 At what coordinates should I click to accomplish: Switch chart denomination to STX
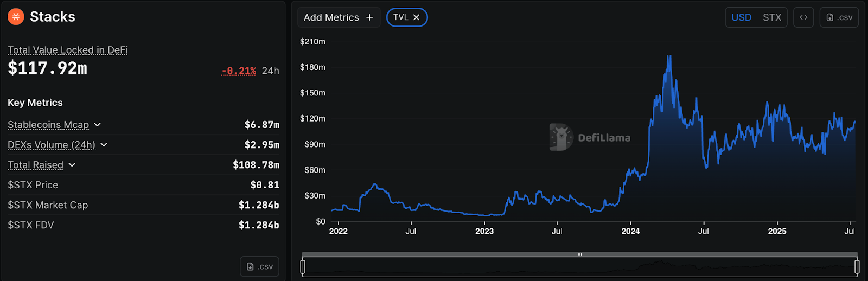[771, 17]
